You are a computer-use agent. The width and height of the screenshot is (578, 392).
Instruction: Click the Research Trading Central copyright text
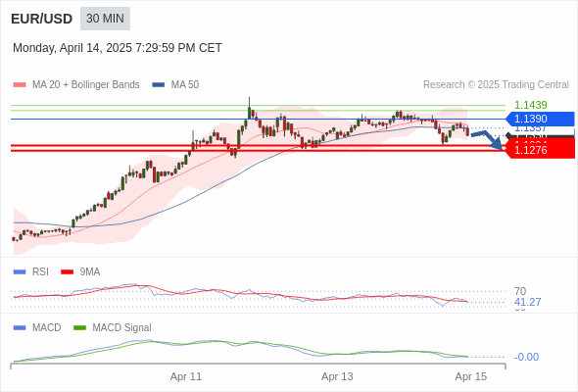[x=496, y=85]
